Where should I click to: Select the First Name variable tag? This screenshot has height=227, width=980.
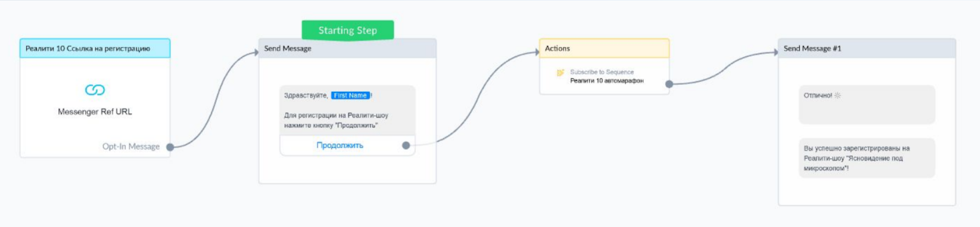pyautogui.click(x=350, y=95)
